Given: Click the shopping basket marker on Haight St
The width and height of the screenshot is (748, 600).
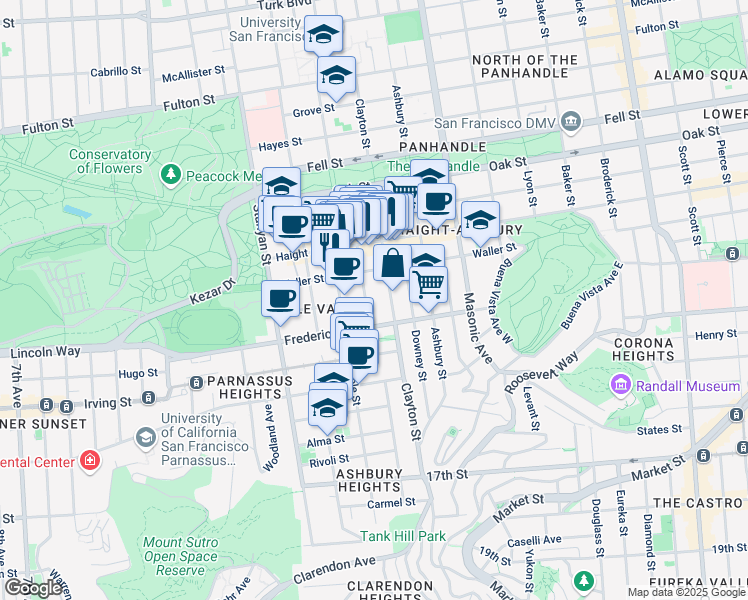Looking at the screenshot, I should pos(323,218).
